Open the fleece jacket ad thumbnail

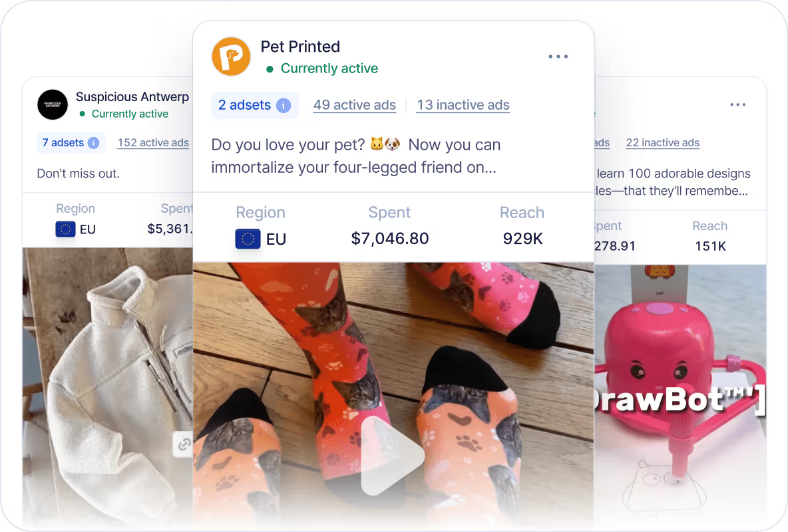(108, 388)
